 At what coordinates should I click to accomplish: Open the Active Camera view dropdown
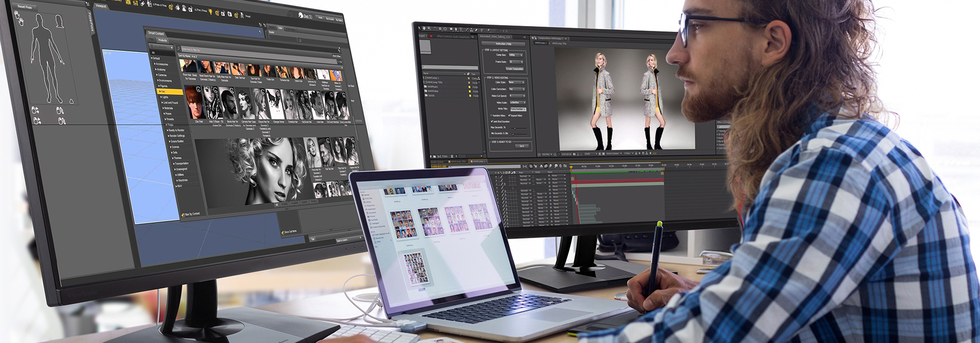point(613,153)
